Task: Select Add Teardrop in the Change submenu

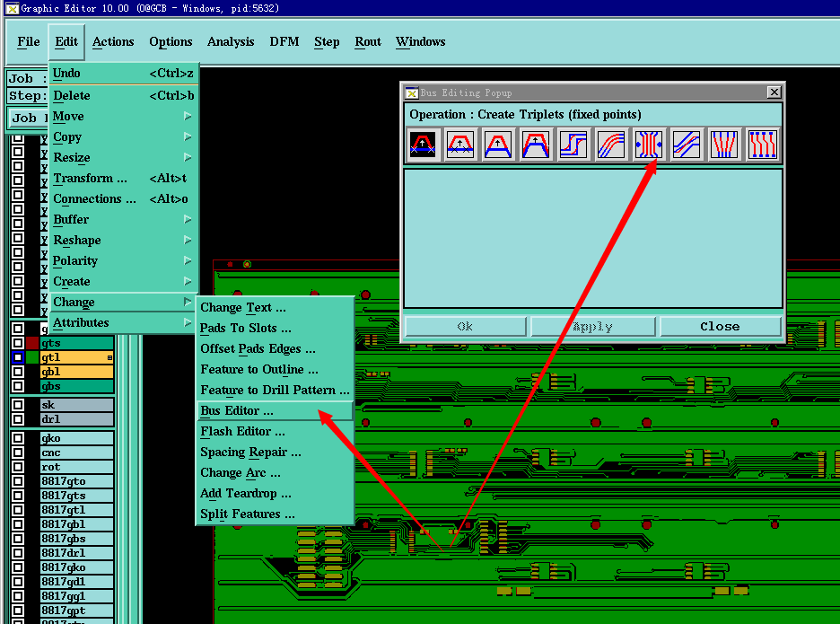Action: point(275,494)
